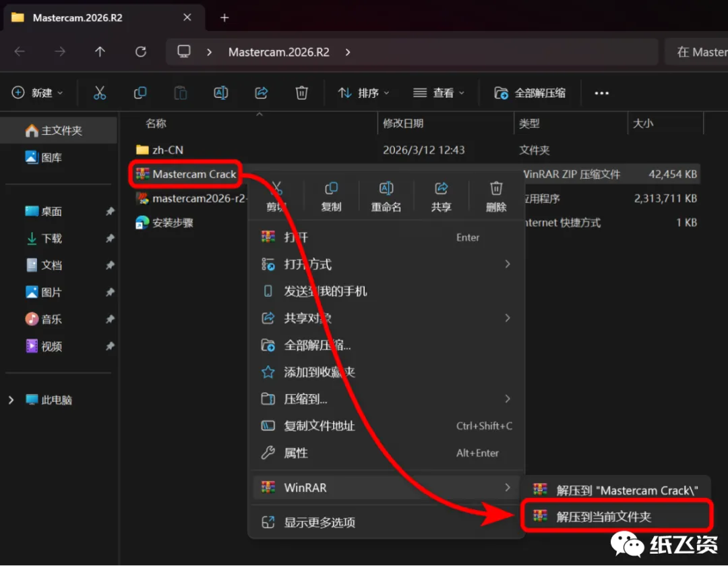Screen dimensions: 728x566
Task: Go forward with the right arrow
Action: [60, 51]
